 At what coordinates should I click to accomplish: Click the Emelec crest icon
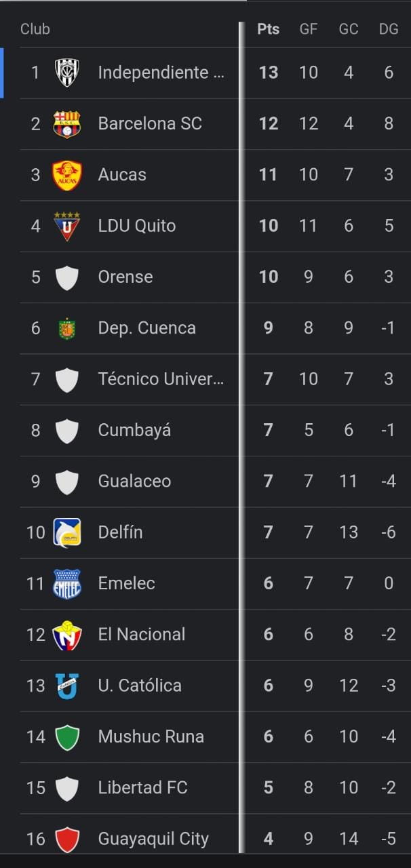(66, 583)
